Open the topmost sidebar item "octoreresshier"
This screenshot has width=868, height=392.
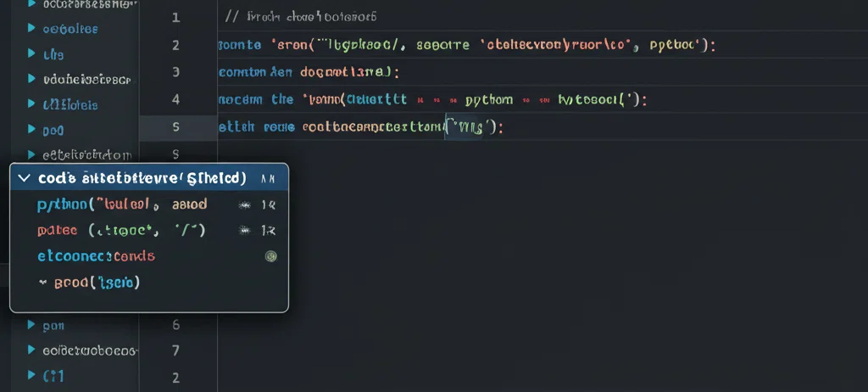coord(90,4)
